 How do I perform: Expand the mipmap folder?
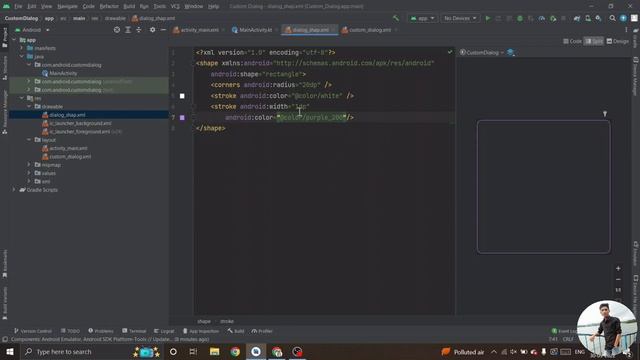coord(29,164)
